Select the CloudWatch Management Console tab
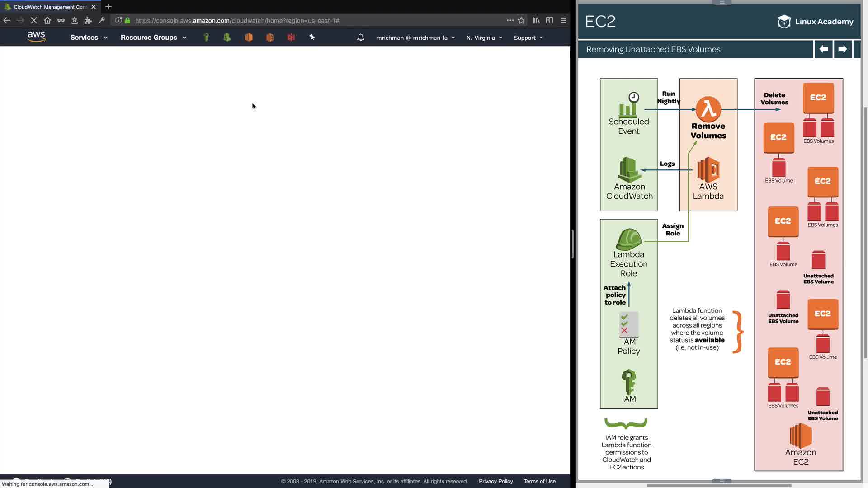The width and height of the screenshot is (868, 488). 50,7
